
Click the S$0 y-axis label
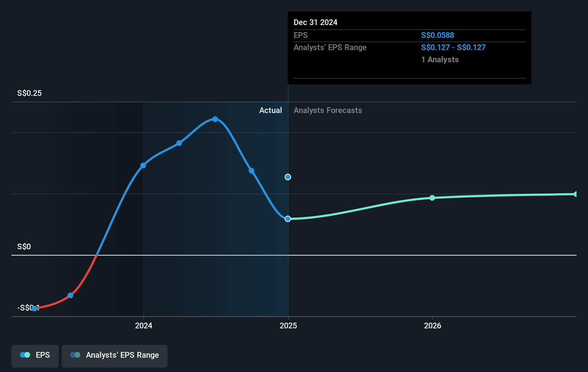pyautogui.click(x=24, y=246)
